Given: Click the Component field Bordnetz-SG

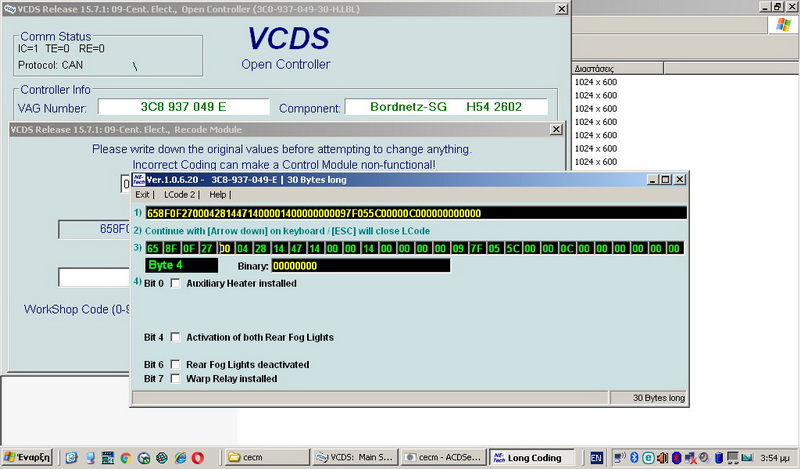Looking at the screenshot, I should [446, 107].
